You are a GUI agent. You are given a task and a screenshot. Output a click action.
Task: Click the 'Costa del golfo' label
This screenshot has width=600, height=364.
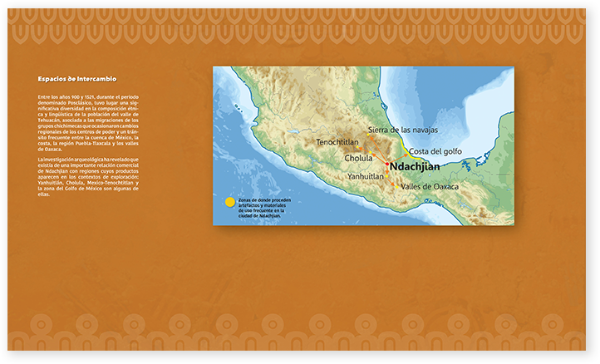click(x=435, y=151)
